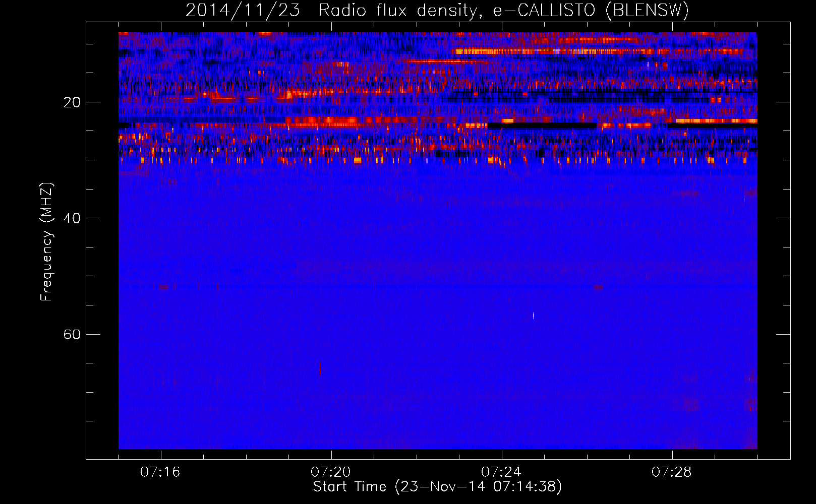Click the 07:16 time tick label
This screenshot has width=816, height=504.
pyautogui.click(x=160, y=472)
